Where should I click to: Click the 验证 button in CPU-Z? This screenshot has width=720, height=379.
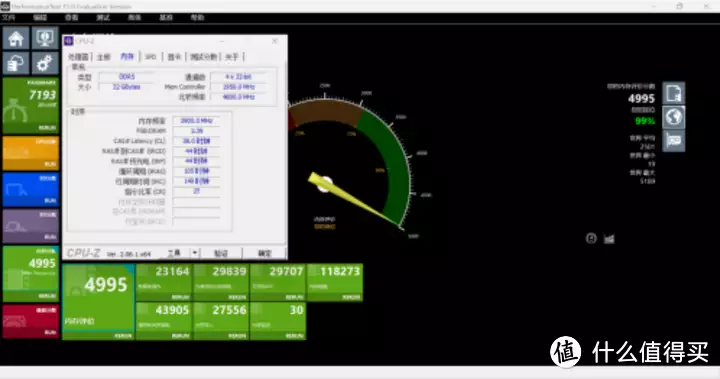(x=221, y=253)
